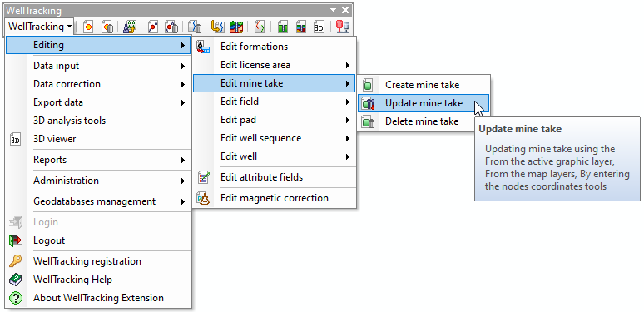Expand the Edit field submenu arrow
The height and width of the screenshot is (312, 644).
coord(348,102)
